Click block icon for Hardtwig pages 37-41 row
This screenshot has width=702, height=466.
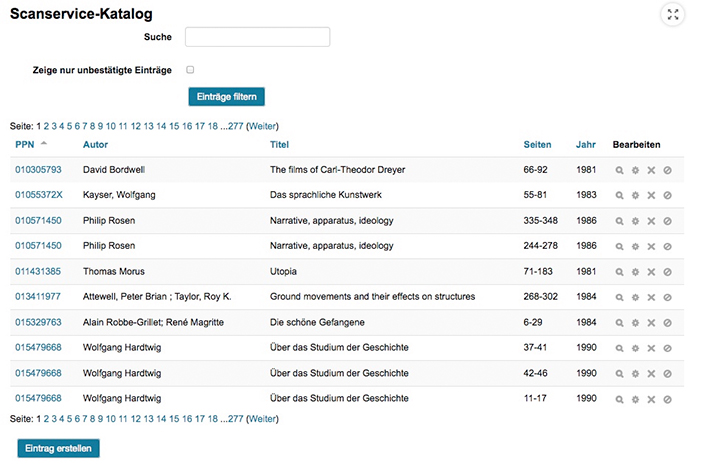pyautogui.click(x=668, y=348)
